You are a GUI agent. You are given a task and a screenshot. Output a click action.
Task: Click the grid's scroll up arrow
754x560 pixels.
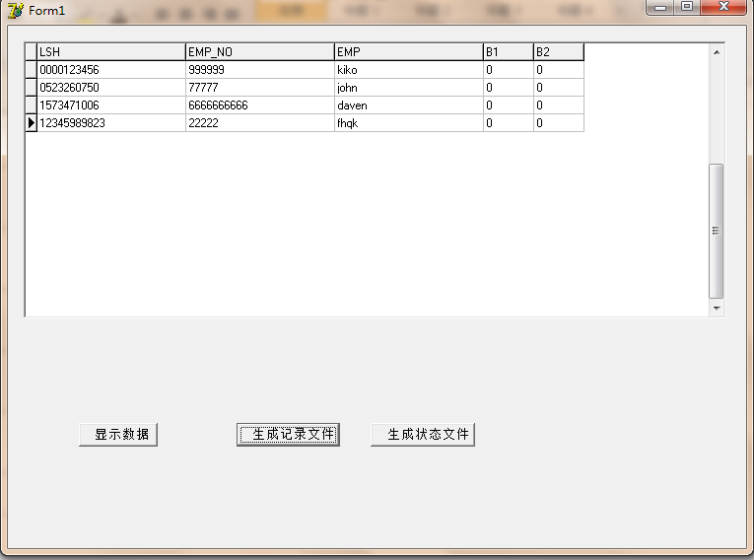tap(717, 52)
